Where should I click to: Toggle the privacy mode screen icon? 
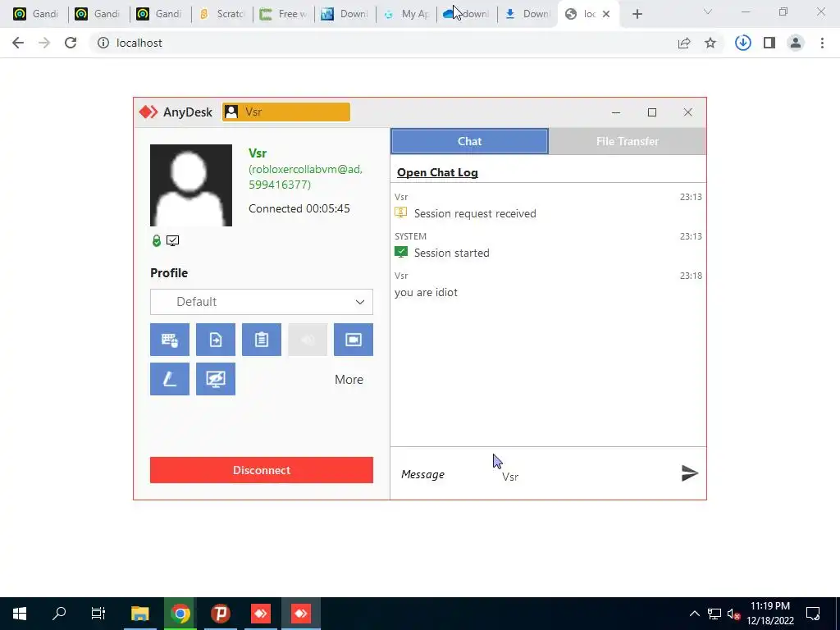click(216, 379)
